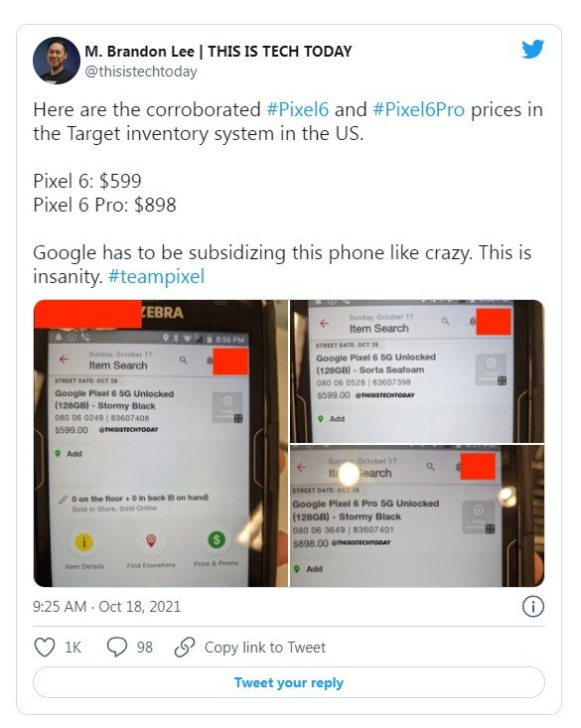Open the #Pixel6Pro hashtag
The height and width of the screenshot is (728, 581).
tap(418, 109)
